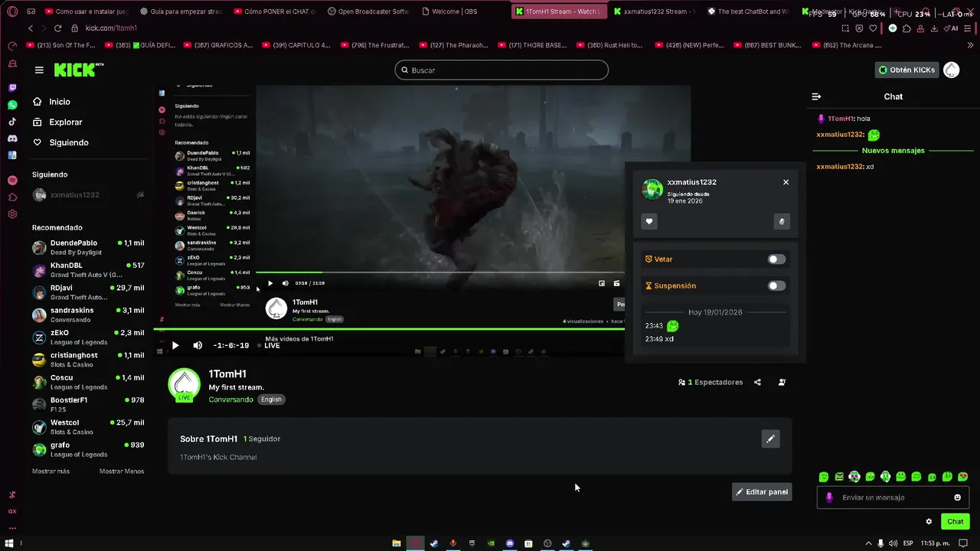This screenshot has height=551, width=980.
Task: Select the 1TomH1 Stream browser tab
Action: (558, 11)
